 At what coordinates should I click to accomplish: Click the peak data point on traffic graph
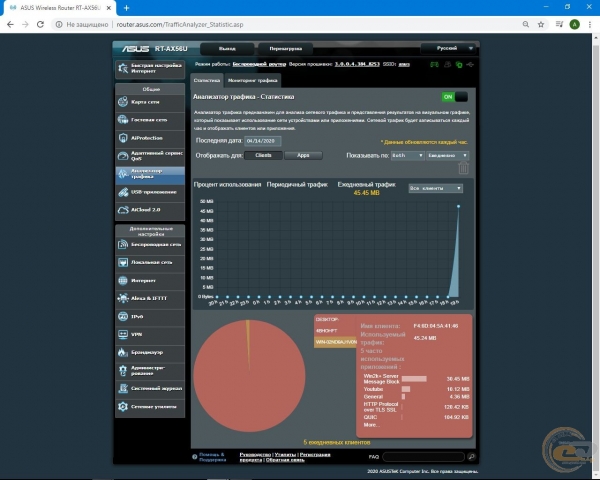[x=458, y=206]
